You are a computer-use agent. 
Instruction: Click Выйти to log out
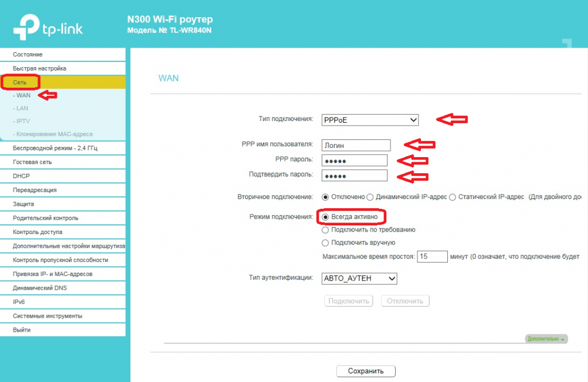pos(63,330)
